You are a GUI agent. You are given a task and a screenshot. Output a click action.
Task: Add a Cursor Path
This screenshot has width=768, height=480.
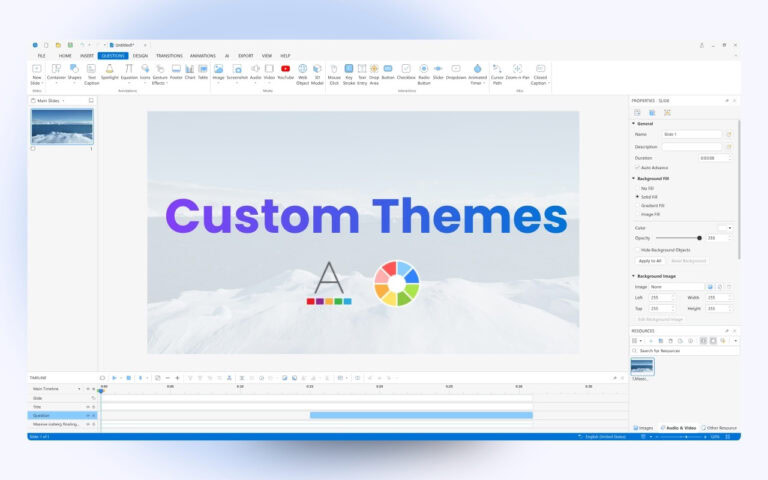click(x=497, y=74)
